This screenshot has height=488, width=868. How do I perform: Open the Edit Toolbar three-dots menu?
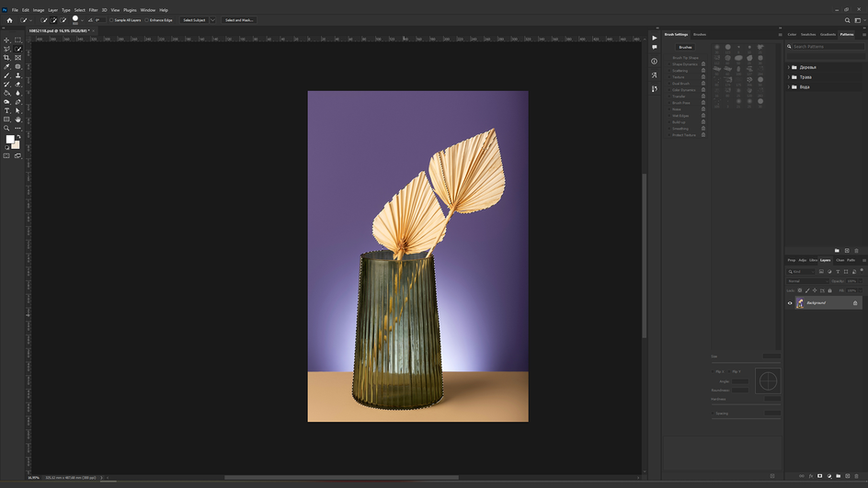17,129
